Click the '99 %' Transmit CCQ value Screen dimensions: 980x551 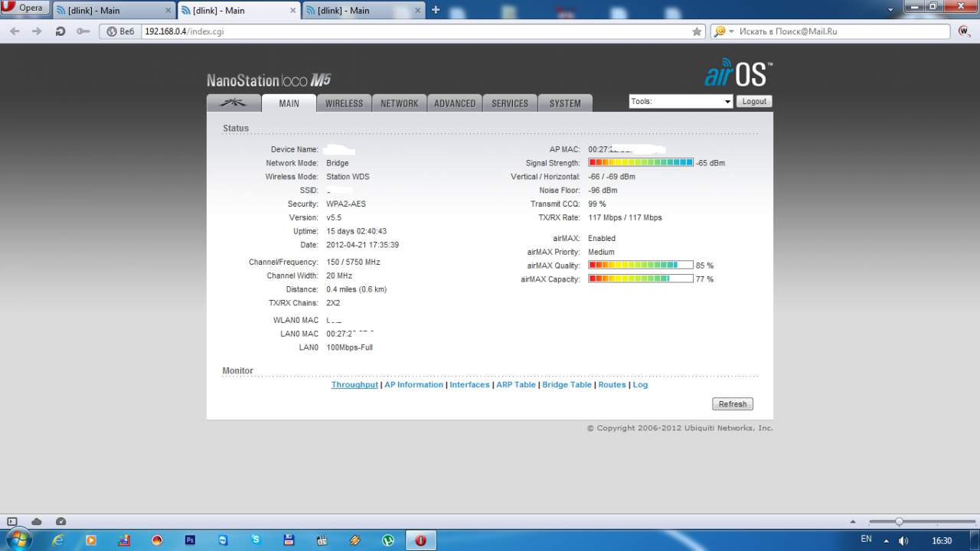(597, 204)
